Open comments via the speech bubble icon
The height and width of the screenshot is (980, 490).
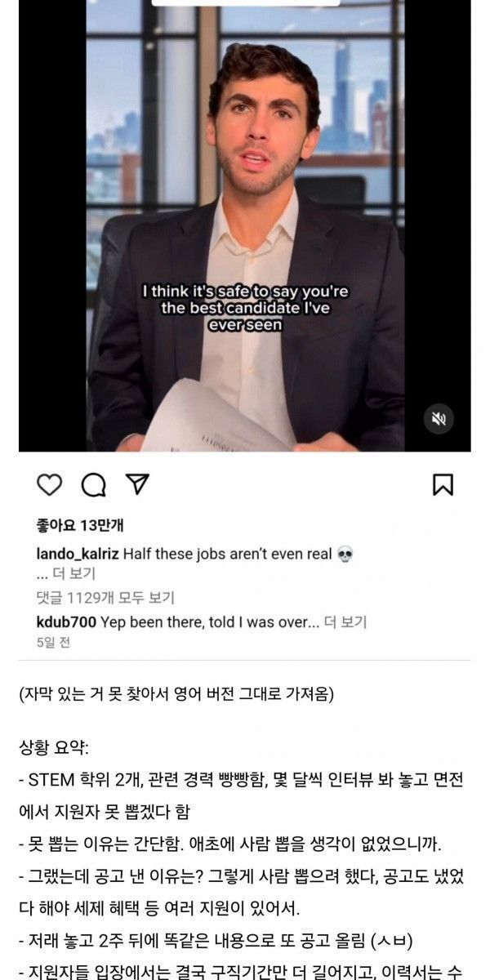pyautogui.click(x=94, y=485)
